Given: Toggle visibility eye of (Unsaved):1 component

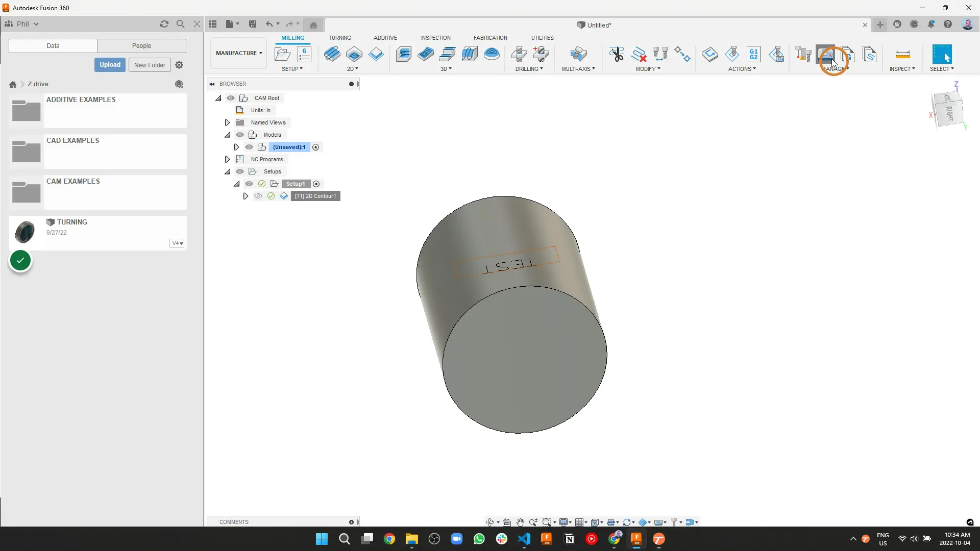Looking at the screenshot, I should [x=249, y=147].
